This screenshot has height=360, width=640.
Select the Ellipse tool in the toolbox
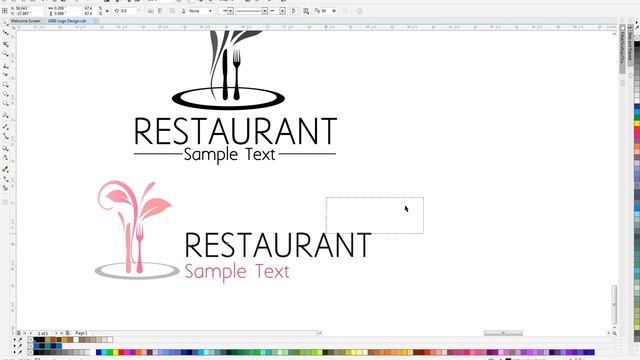coord(6,94)
